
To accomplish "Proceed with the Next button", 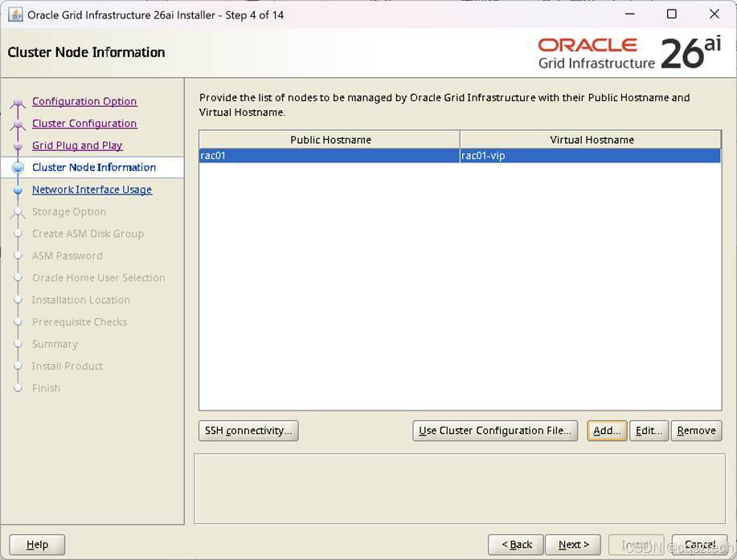I will pyautogui.click(x=573, y=545).
